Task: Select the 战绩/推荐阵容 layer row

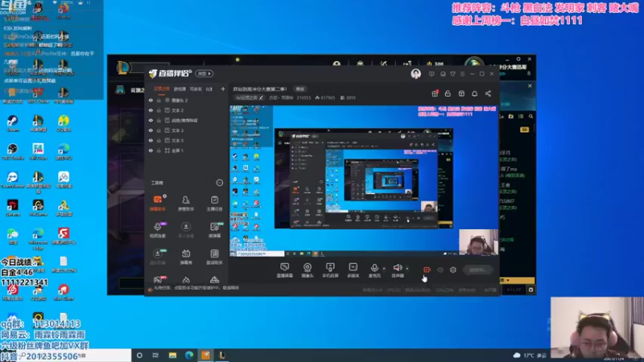Action: (x=188, y=120)
